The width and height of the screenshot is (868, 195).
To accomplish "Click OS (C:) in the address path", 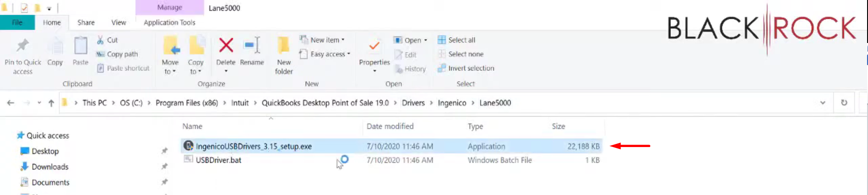I will click(131, 103).
